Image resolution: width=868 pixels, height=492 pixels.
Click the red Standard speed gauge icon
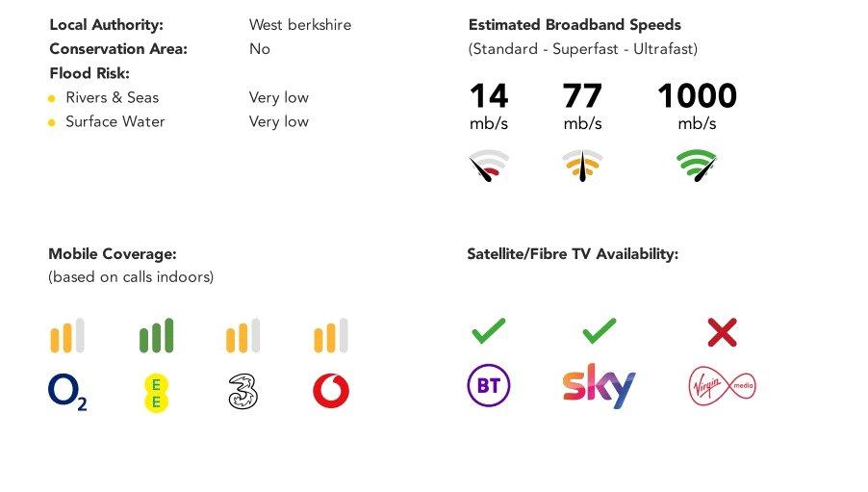pyautogui.click(x=489, y=165)
